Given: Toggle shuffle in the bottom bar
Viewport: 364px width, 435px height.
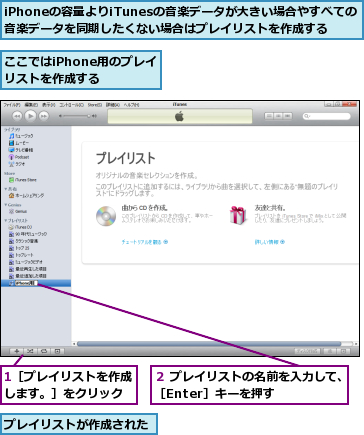Looking at the screenshot, I should point(30,351).
